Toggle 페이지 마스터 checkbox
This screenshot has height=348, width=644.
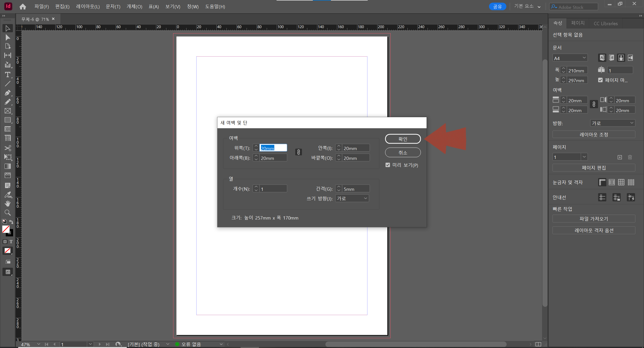pyautogui.click(x=601, y=80)
